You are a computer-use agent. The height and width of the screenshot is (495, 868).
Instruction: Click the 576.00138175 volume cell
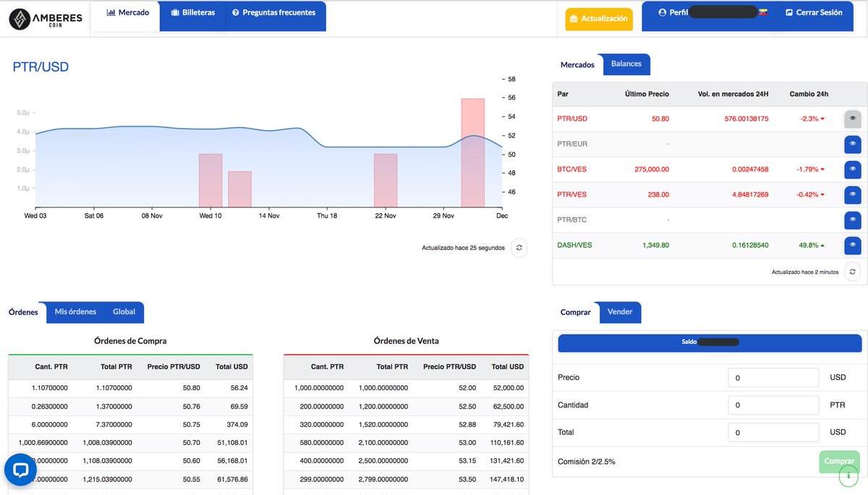point(746,119)
